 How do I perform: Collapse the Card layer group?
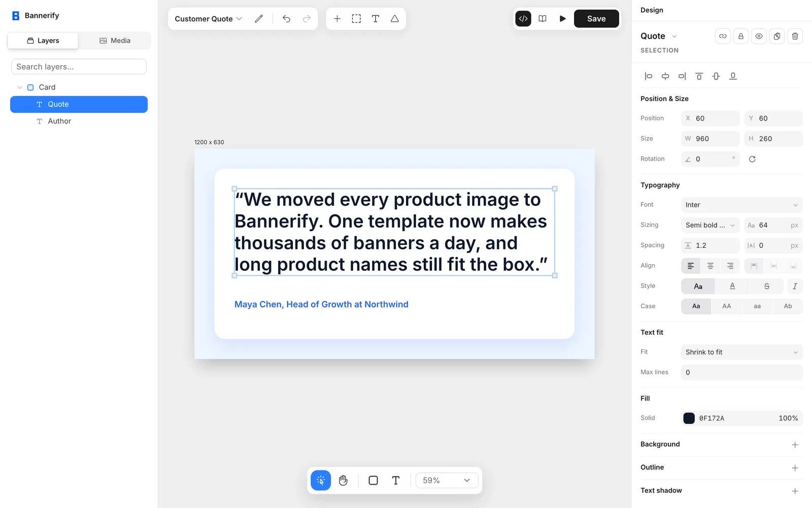tap(20, 87)
